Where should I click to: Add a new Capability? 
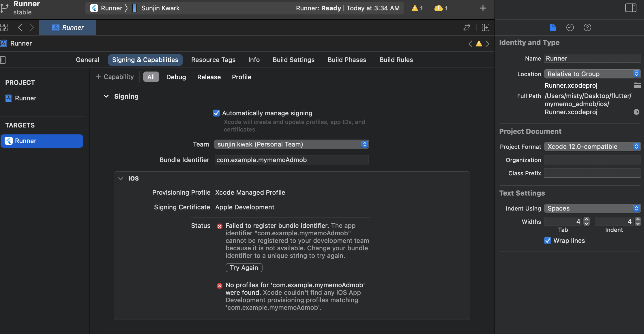point(115,77)
